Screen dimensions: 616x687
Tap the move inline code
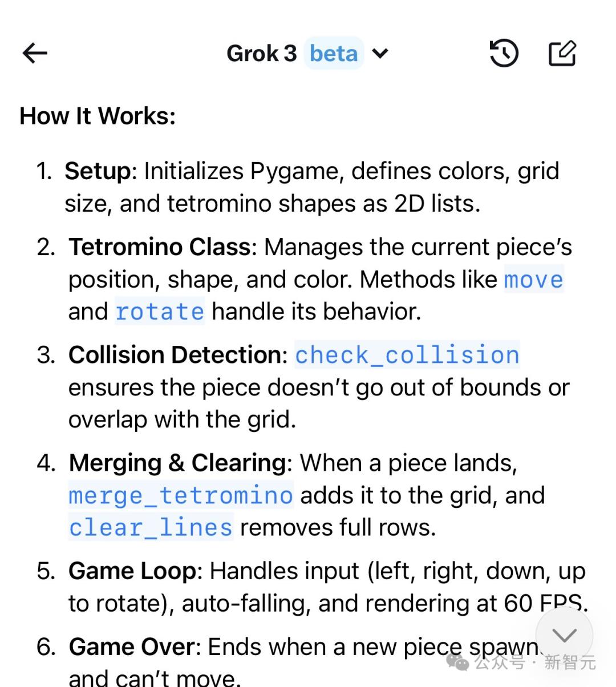(534, 279)
